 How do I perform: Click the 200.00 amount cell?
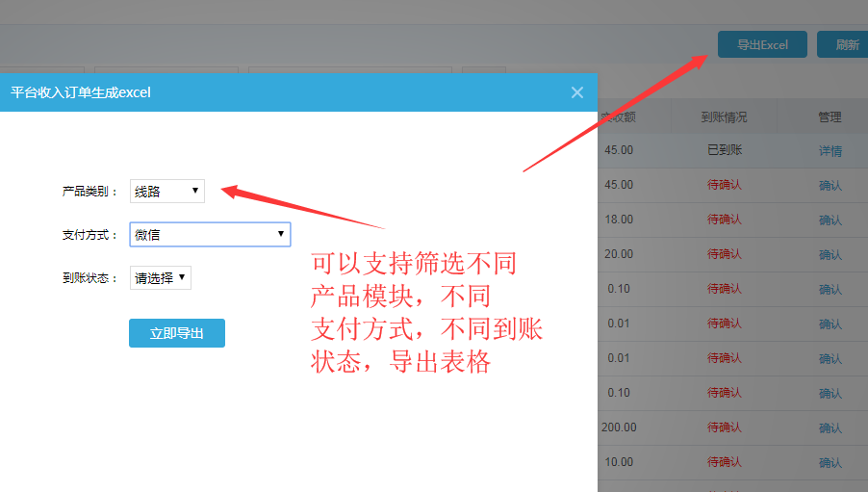point(619,428)
